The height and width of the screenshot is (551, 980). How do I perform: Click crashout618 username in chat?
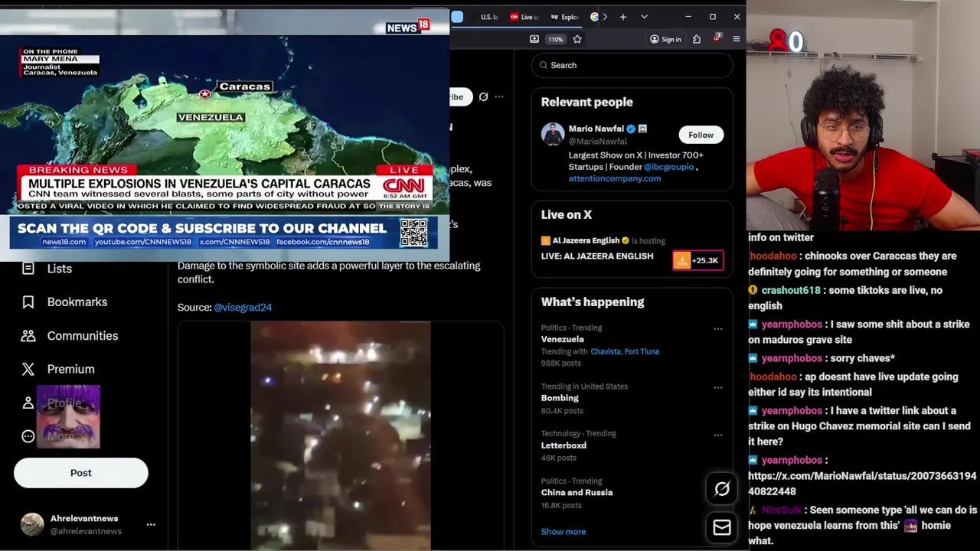[790, 290]
